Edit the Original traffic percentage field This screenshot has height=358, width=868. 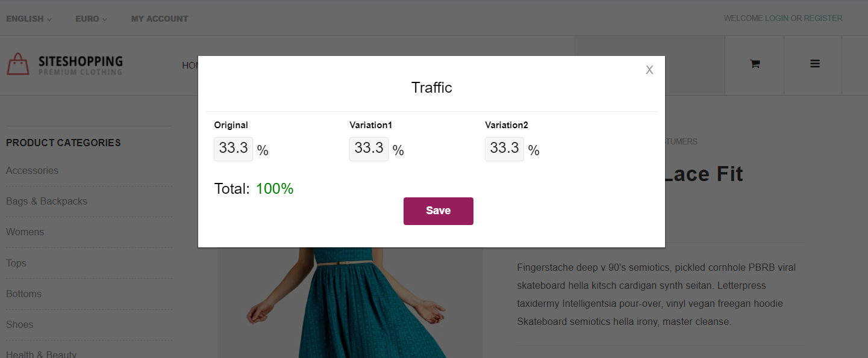pyautogui.click(x=233, y=149)
